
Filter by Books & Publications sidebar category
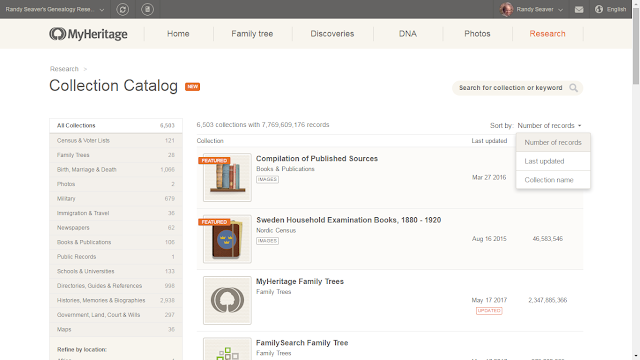(x=116, y=242)
